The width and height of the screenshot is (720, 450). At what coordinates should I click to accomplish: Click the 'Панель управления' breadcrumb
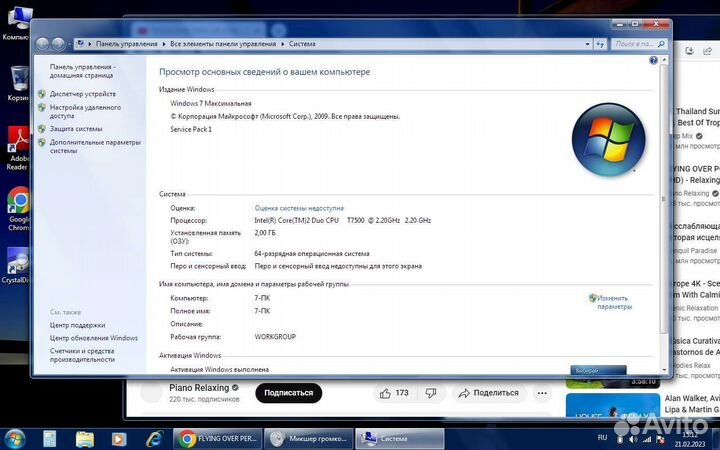(126, 44)
